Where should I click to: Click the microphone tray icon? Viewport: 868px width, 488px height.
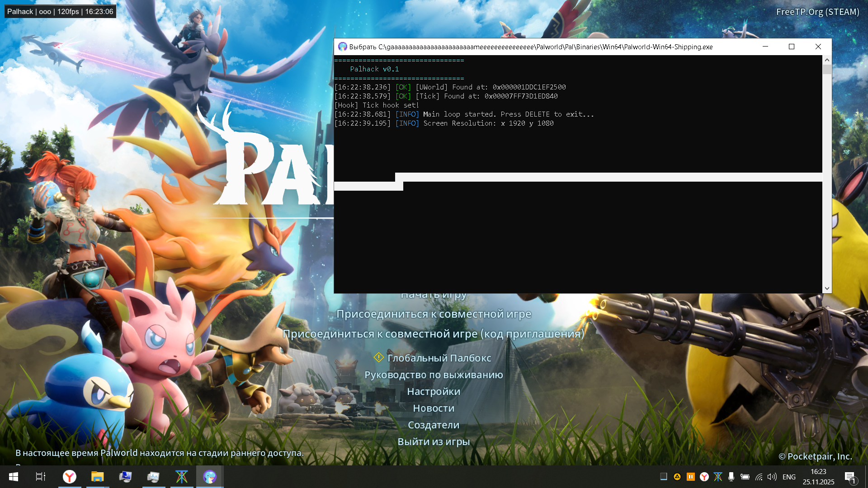[731, 477]
